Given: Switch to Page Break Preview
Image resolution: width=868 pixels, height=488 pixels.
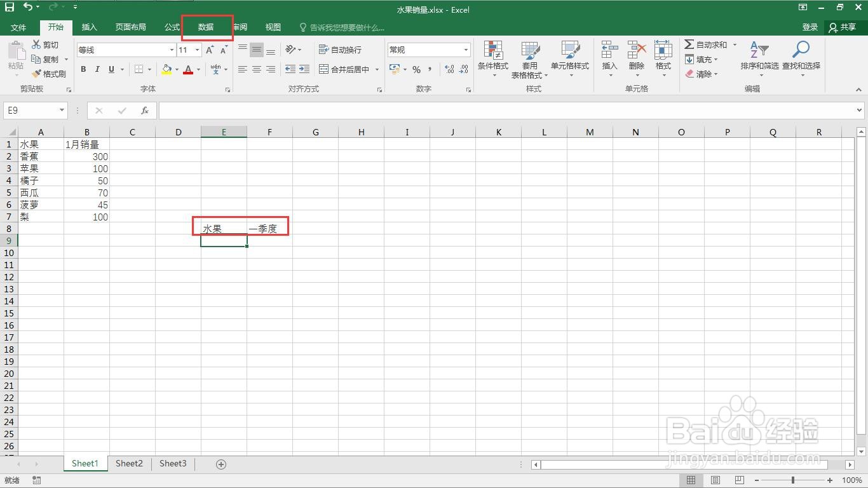Looking at the screenshot, I should (739, 480).
